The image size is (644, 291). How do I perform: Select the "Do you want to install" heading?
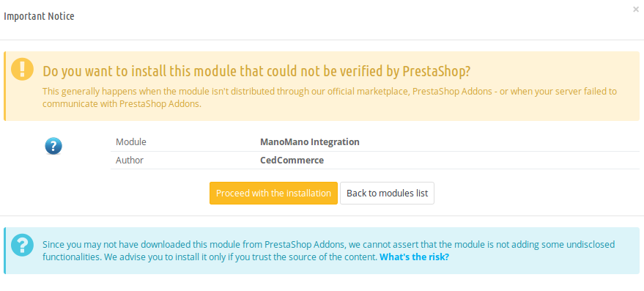[x=256, y=71]
